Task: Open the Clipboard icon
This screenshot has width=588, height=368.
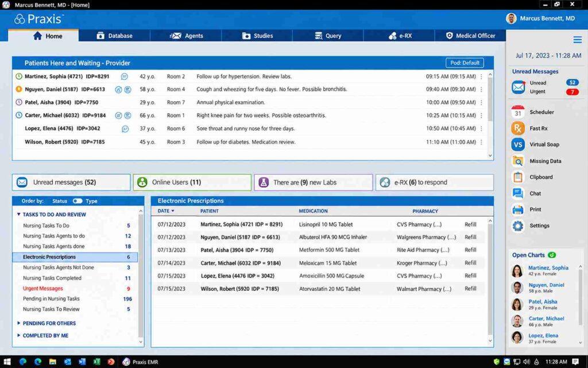Action: click(518, 177)
